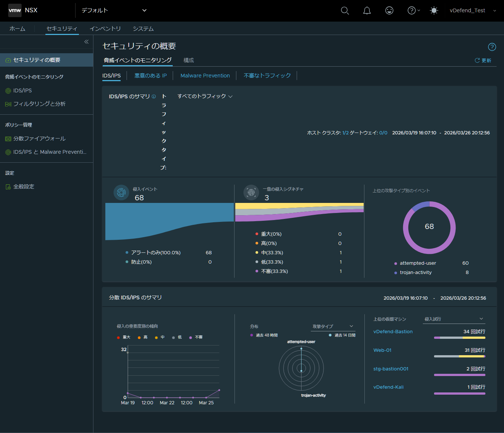Toggle the 不審 series in the trend legend
The width and height of the screenshot is (504, 433).
(196, 337)
